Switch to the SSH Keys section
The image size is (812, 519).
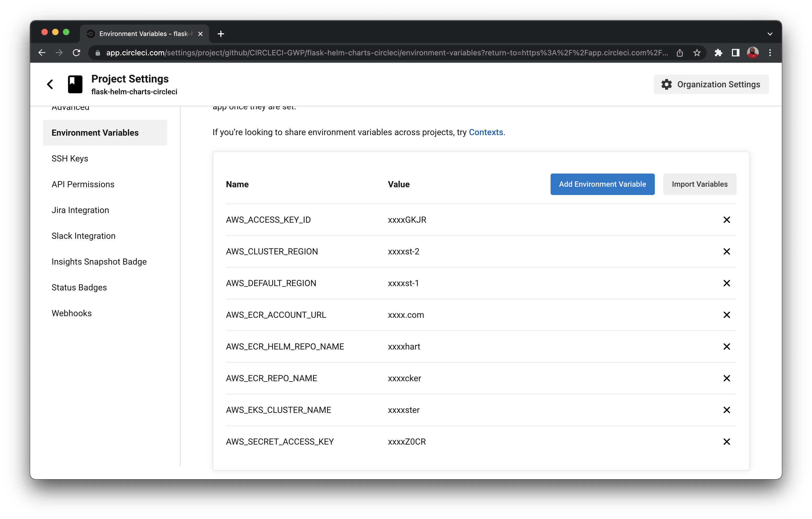tap(70, 158)
